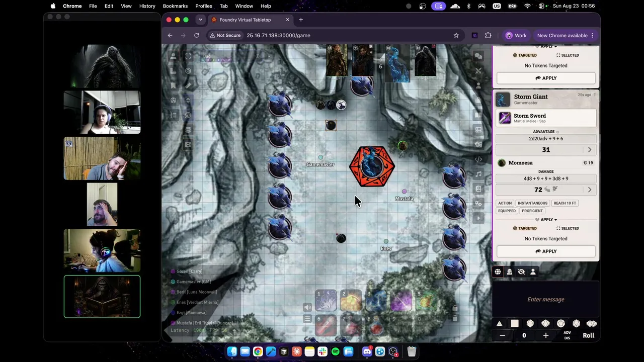Open the Profiles menu
This screenshot has width=644, height=362.
click(x=204, y=6)
